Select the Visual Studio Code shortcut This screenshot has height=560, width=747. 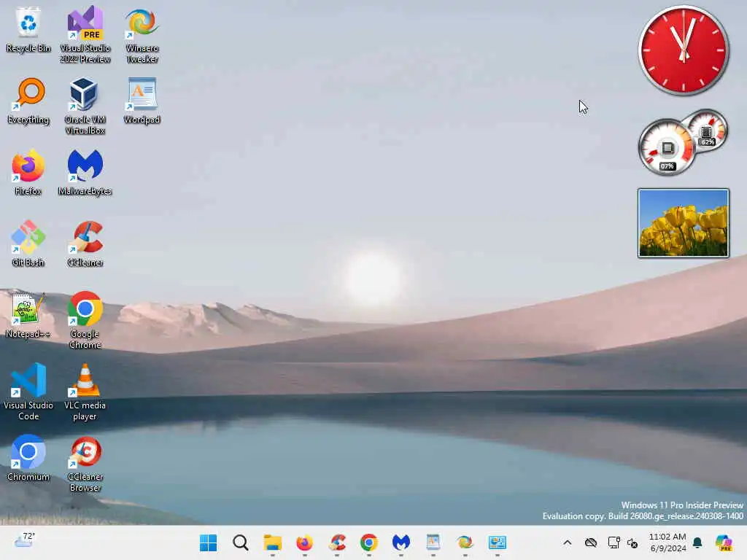[x=28, y=392]
